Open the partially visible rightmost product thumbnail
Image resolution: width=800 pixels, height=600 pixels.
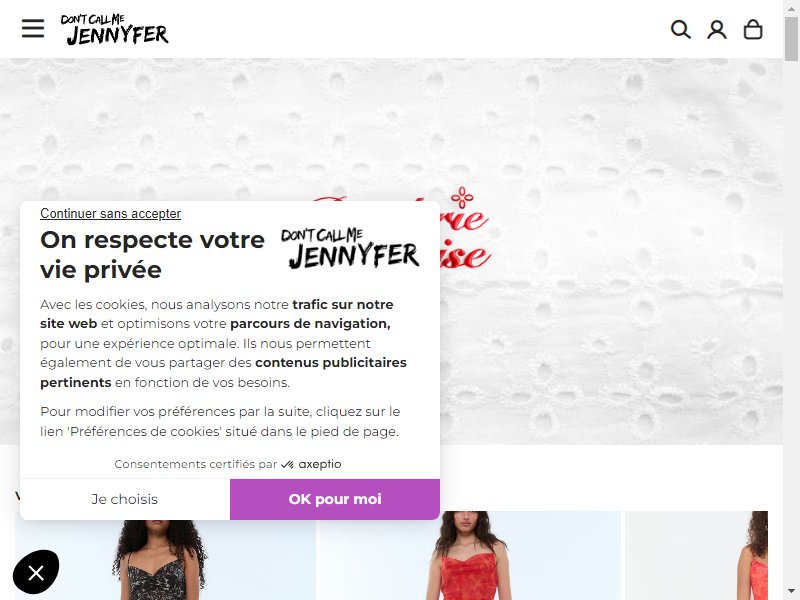(696, 555)
